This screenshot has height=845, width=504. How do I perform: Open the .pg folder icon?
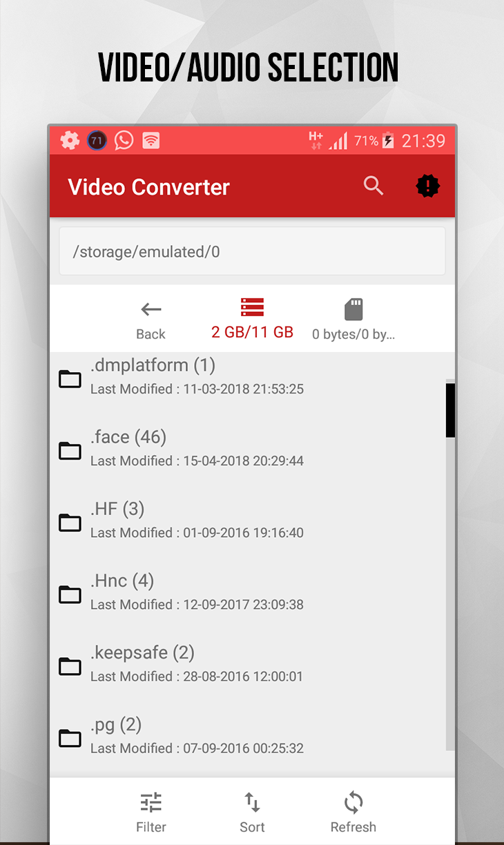70,738
